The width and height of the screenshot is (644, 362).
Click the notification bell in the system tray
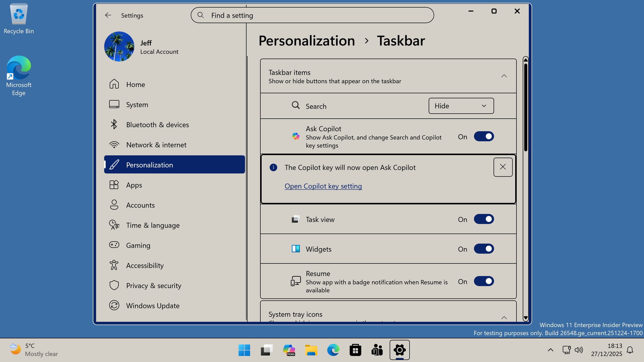(x=630, y=350)
